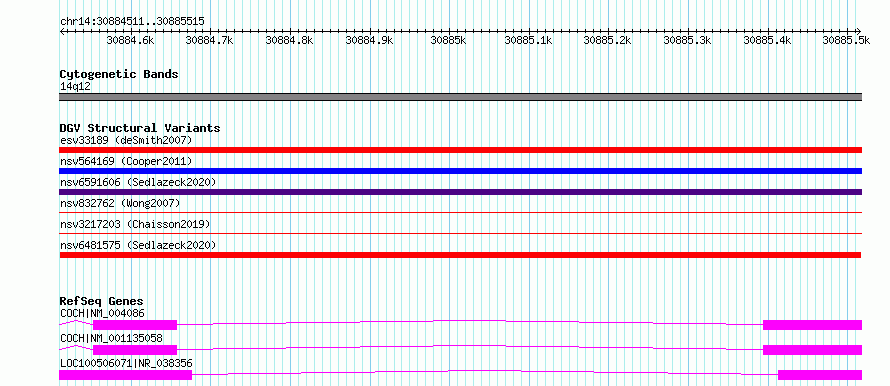
Task: Select the right exon of LOC100506071|NR_038356
Action: (820, 375)
